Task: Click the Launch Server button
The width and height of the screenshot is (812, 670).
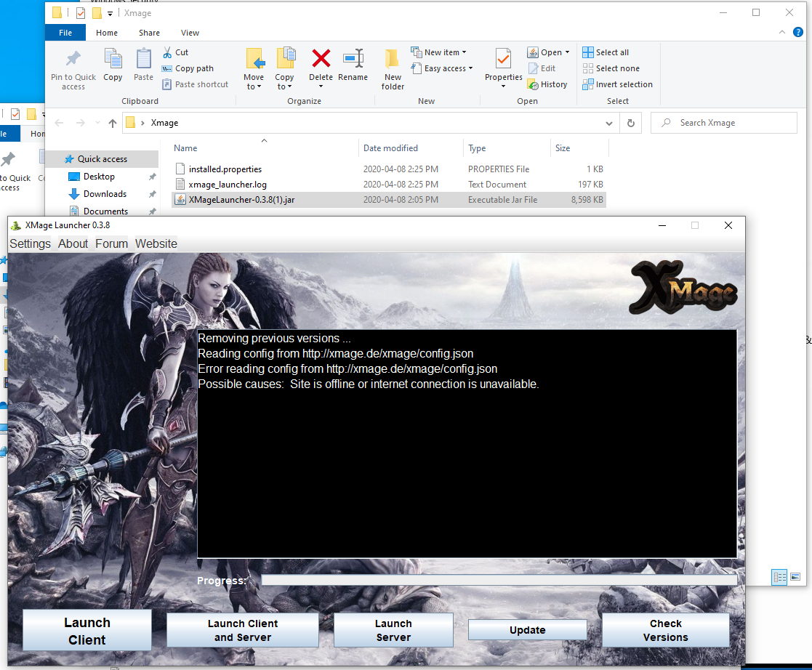Action: [393, 630]
